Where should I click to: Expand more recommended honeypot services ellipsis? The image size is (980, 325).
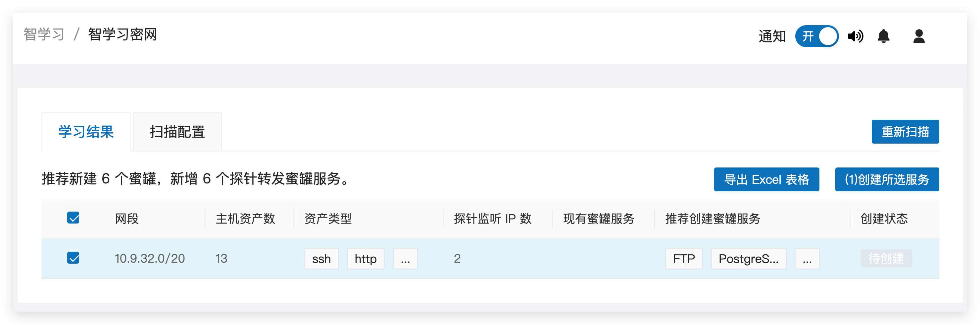[807, 259]
